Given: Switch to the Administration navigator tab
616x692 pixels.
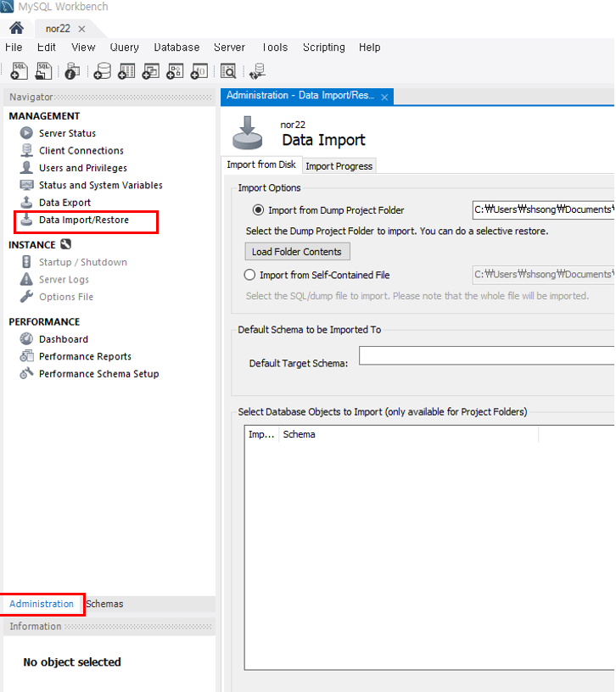Looking at the screenshot, I should pyautogui.click(x=42, y=604).
